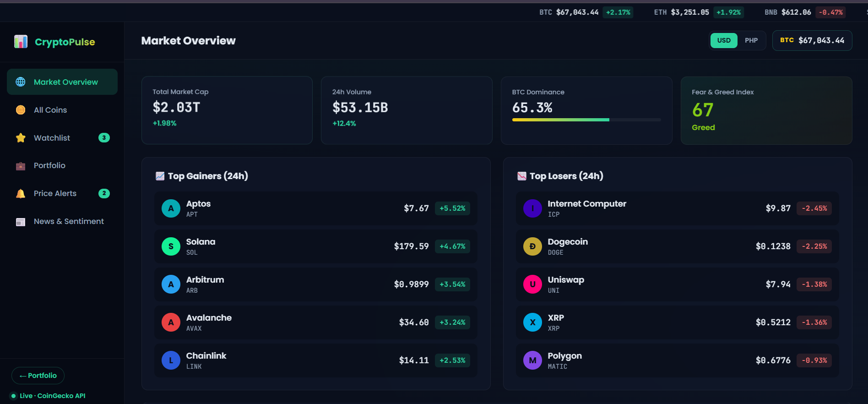The width and height of the screenshot is (868, 404).
Task: Click the bell icon beside Price Alerts
Action: [21, 194]
